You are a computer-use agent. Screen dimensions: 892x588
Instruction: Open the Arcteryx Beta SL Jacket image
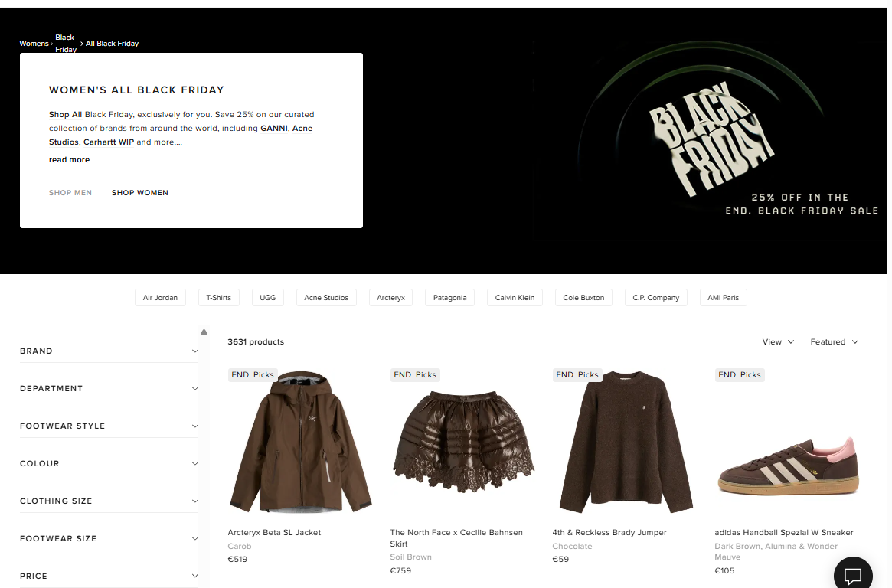(301, 442)
